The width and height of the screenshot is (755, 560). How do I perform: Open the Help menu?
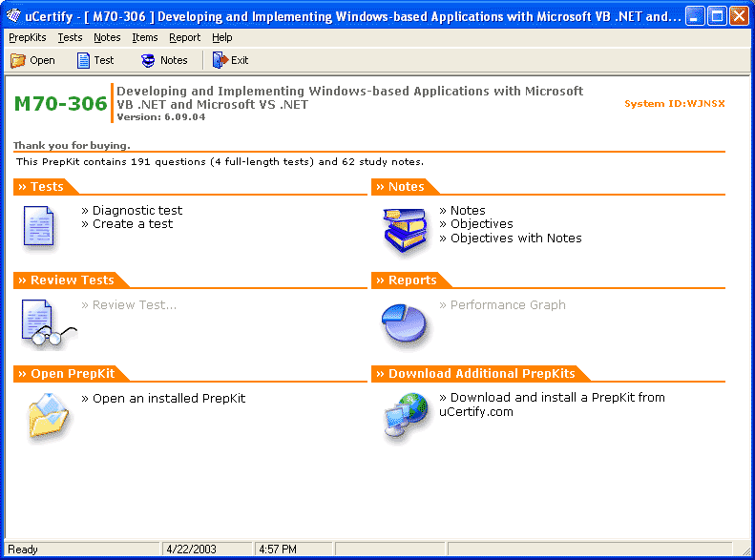tap(222, 37)
